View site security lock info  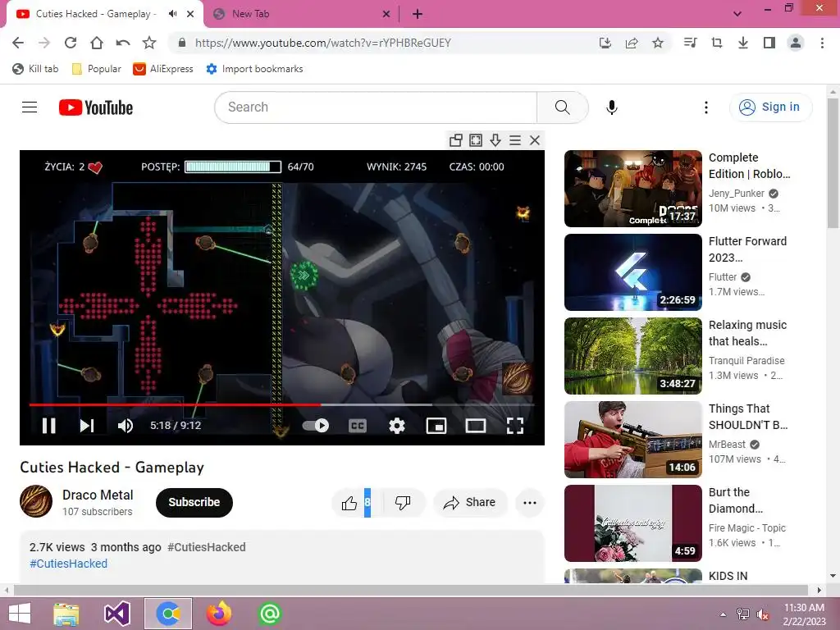pos(182,43)
